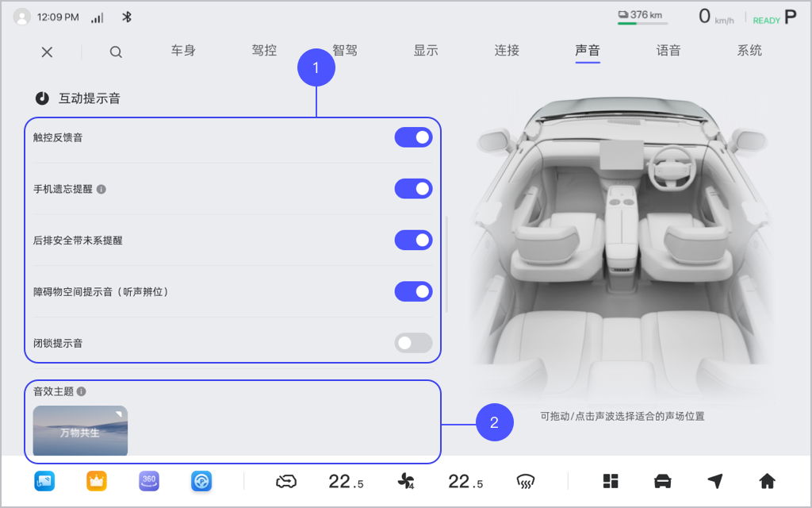The height and width of the screenshot is (508, 812).
Task: Go to the home screen icon
Action: point(767,481)
